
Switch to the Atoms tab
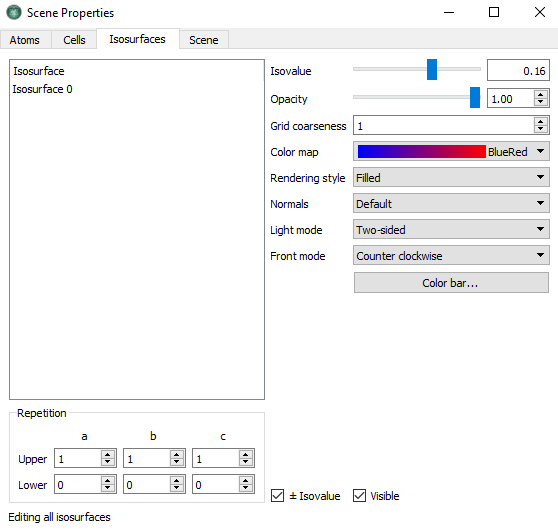click(25, 40)
